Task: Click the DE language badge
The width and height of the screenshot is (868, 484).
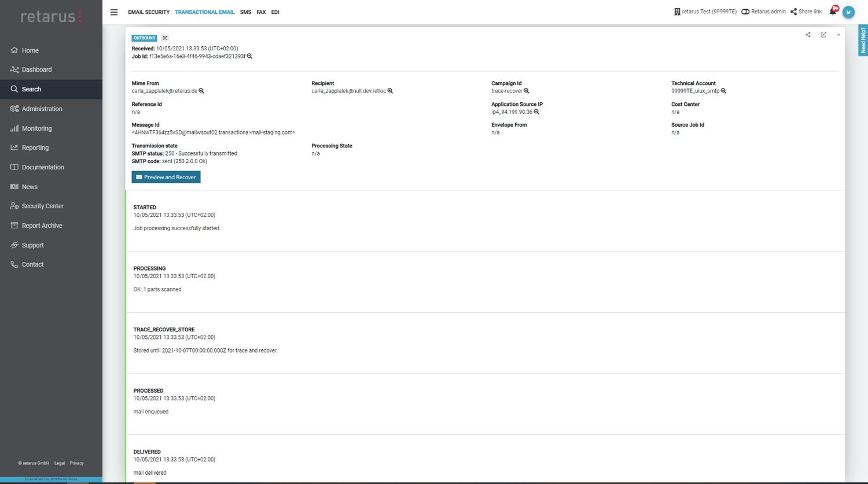Action: tap(165, 38)
